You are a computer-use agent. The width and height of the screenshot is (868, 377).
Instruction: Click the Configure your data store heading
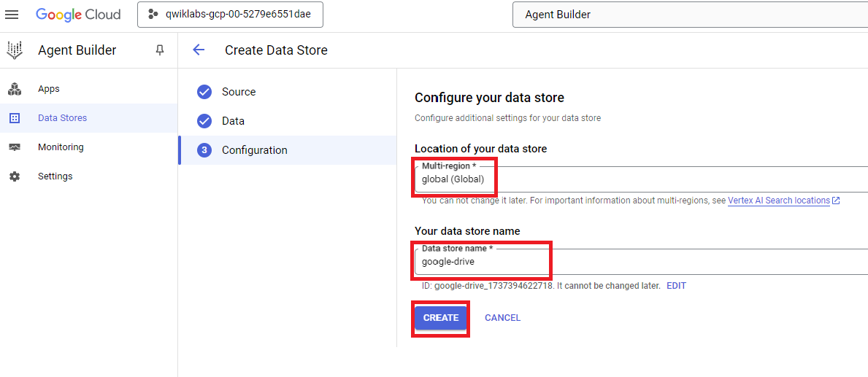[x=489, y=98]
